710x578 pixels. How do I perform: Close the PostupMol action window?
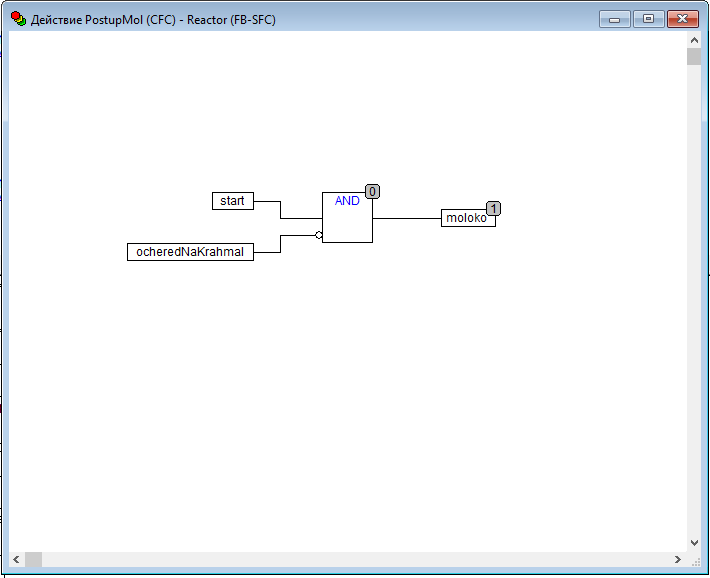pyautogui.click(x=682, y=19)
